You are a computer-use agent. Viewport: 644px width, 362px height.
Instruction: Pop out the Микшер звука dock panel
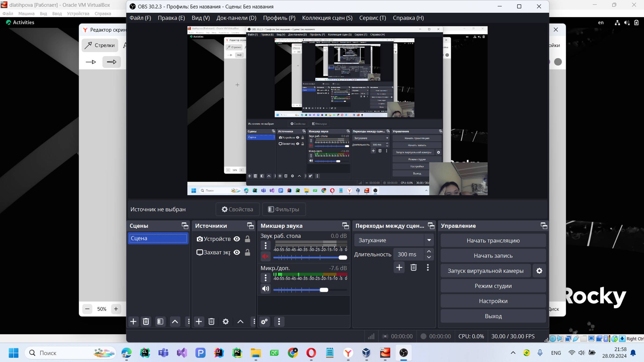coord(345,226)
